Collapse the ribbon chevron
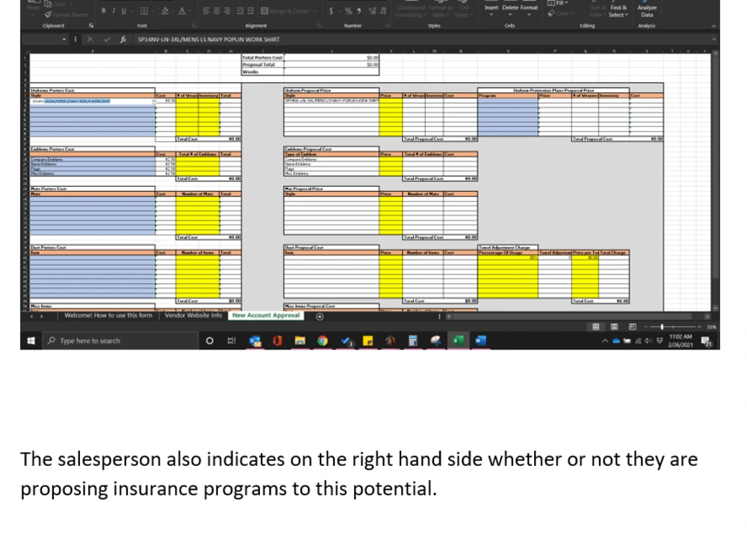747x560 pixels. point(713,26)
